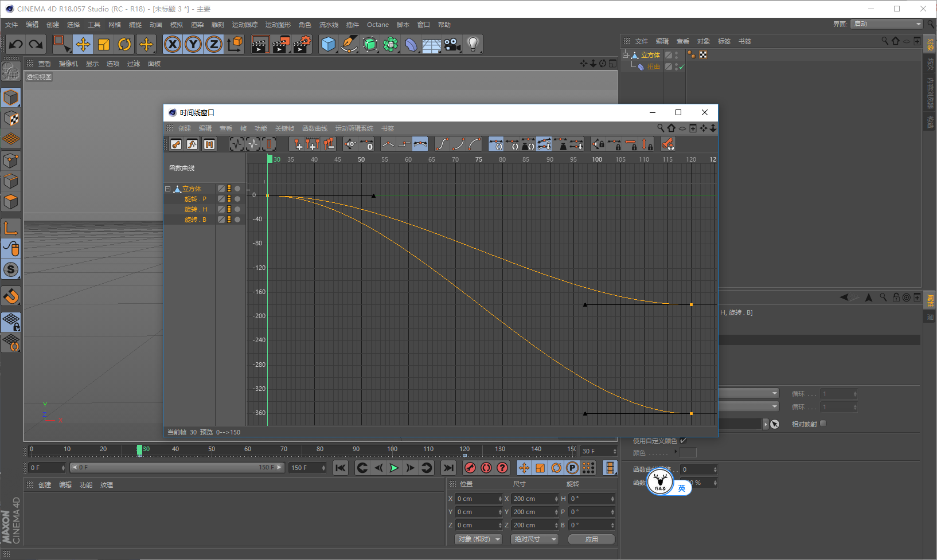The width and height of the screenshot is (937, 560).
Task: Toggle the Y axis lock
Action: point(193,44)
